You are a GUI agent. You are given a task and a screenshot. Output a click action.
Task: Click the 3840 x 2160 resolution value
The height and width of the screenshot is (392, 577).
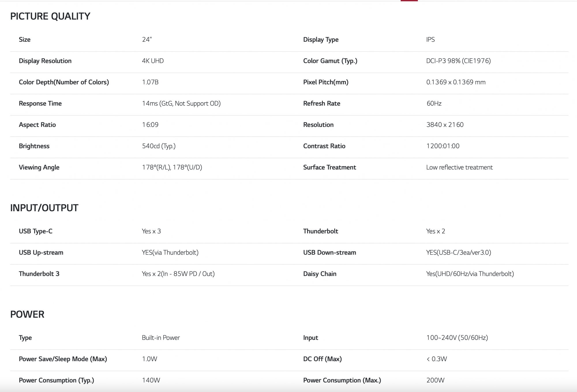[x=445, y=125]
